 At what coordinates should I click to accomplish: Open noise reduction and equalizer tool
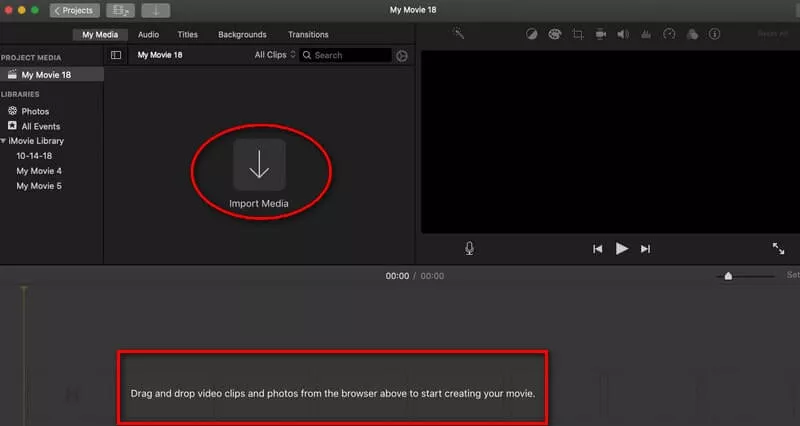coord(646,34)
